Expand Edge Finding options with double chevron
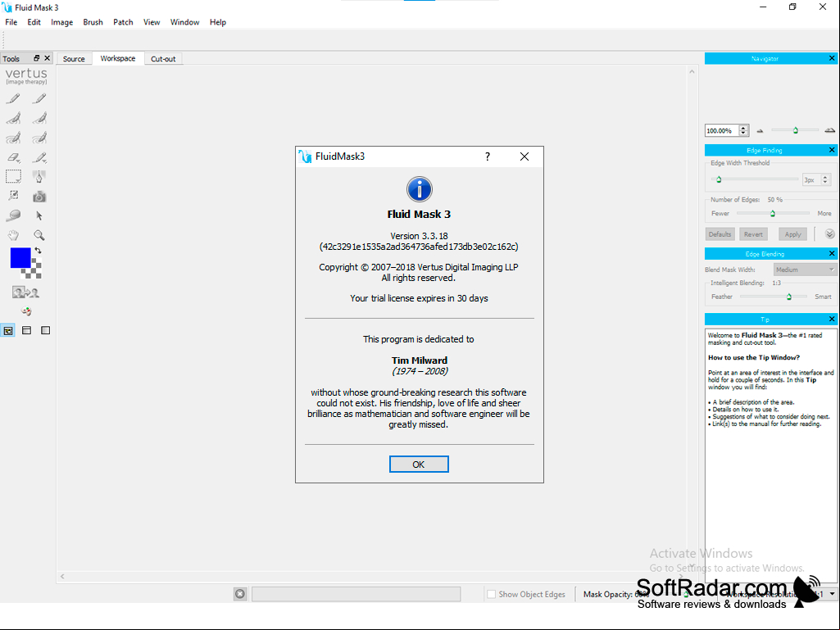The width and height of the screenshot is (840, 630). [x=829, y=234]
